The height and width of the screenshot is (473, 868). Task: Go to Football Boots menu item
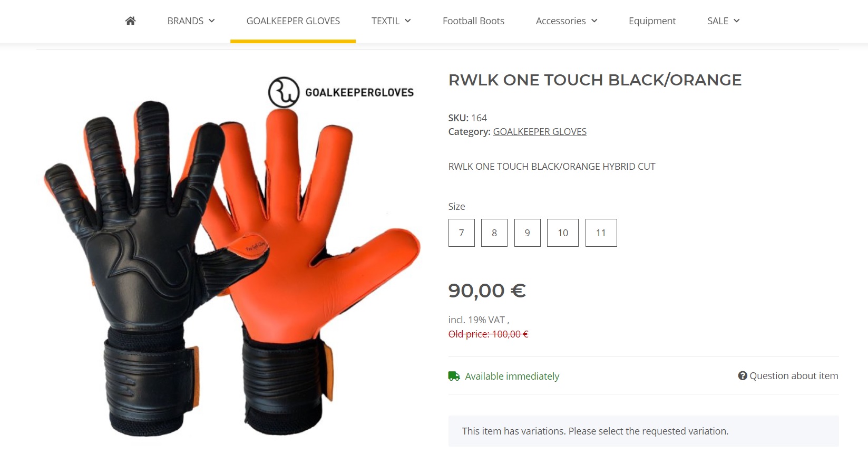click(x=473, y=21)
